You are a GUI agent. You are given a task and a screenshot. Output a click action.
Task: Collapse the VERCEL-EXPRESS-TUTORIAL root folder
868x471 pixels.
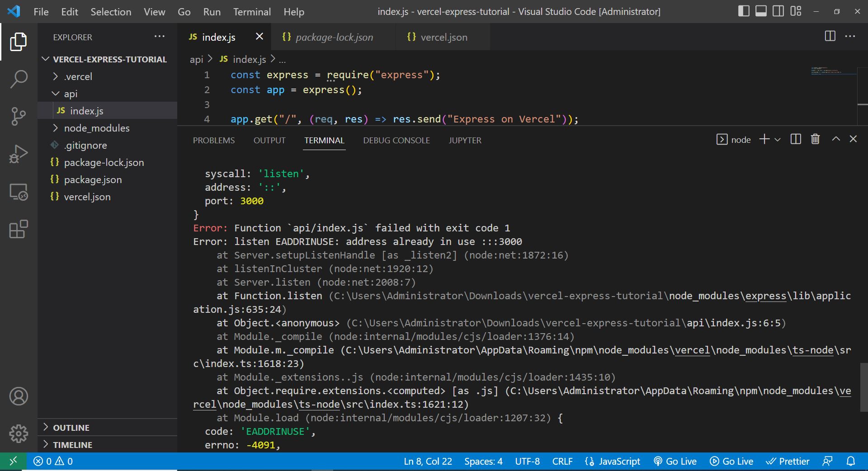point(108,59)
